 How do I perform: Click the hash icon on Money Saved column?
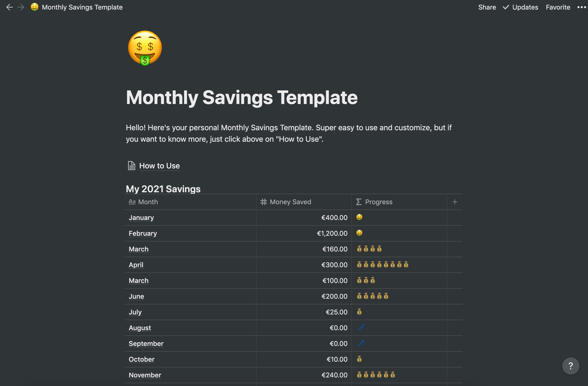(x=263, y=202)
